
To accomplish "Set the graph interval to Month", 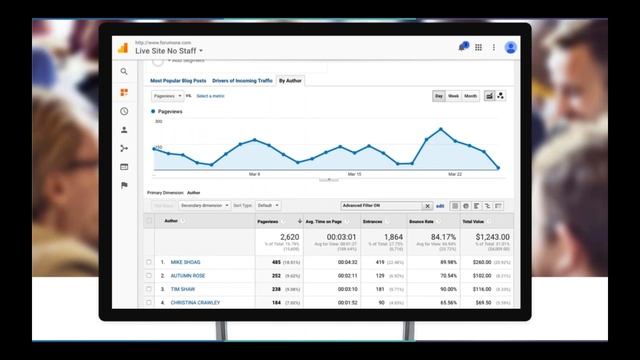I will tap(471, 96).
